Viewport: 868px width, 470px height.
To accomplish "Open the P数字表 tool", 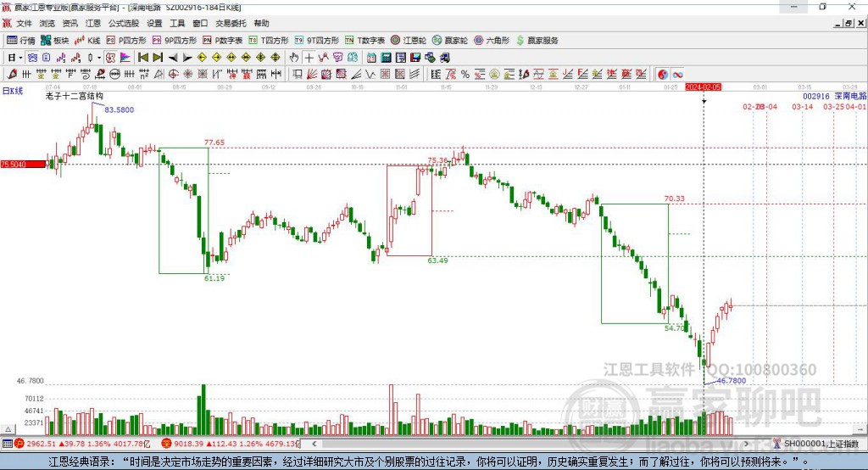I will pos(223,41).
